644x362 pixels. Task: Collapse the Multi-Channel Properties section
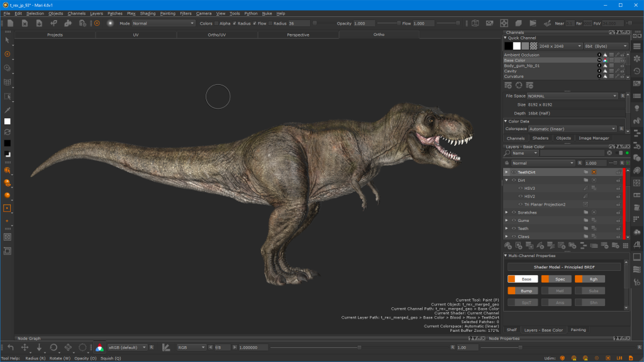point(506,256)
